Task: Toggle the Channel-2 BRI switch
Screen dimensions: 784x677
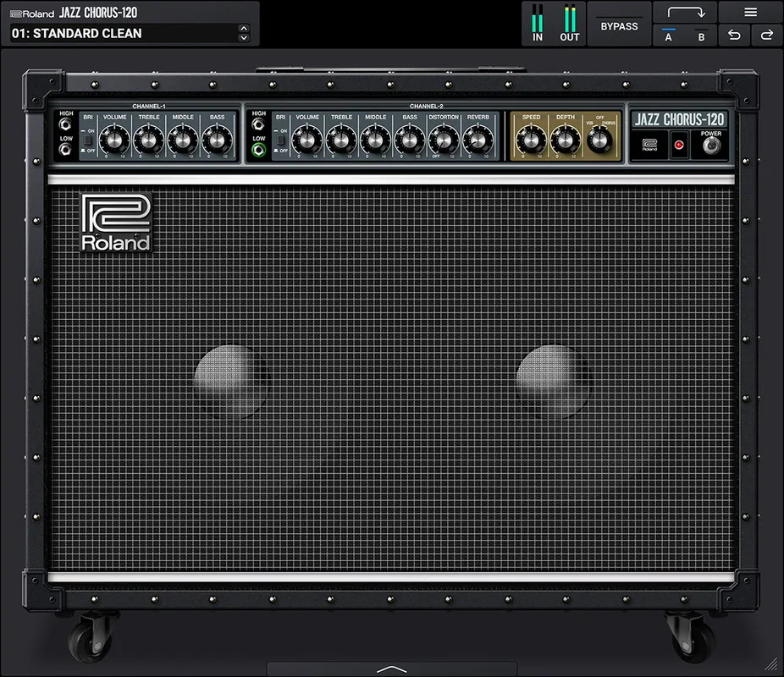Action: coord(280,140)
